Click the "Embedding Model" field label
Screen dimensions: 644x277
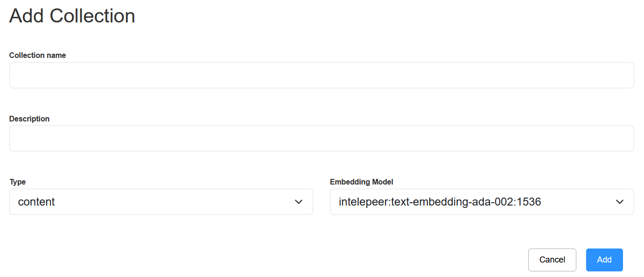click(x=362, y=182)
